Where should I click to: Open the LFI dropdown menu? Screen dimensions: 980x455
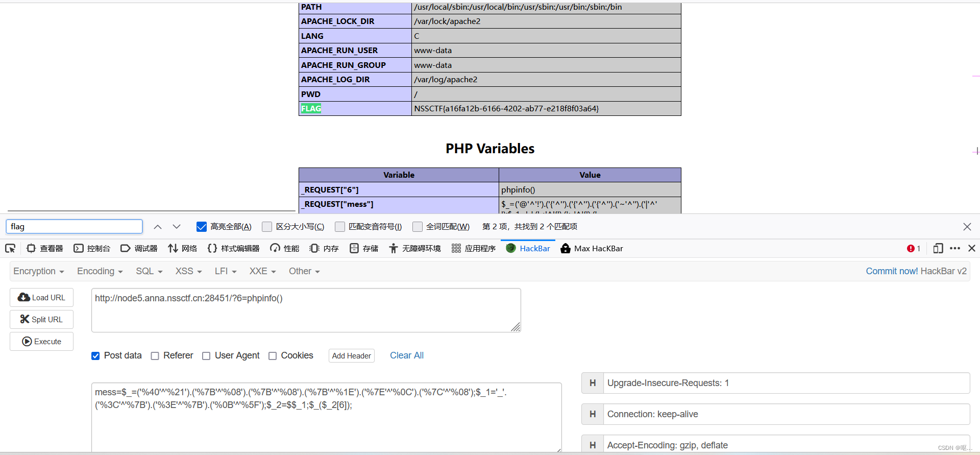click(x=226, y=271)
